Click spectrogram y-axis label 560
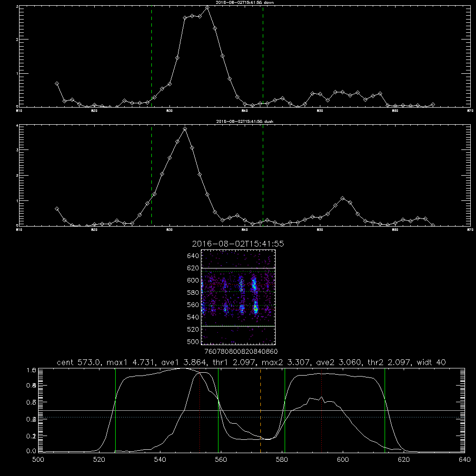 (x=193, y=305)
